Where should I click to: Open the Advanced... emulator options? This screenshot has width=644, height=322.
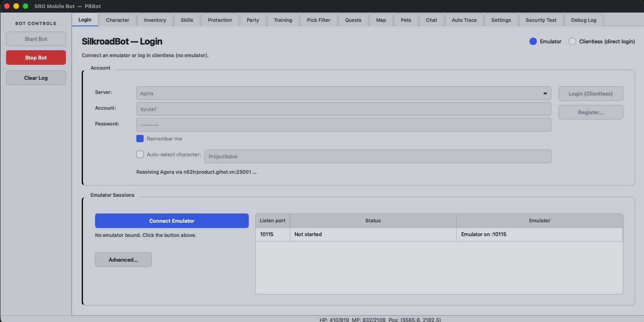tap(123, 260)
